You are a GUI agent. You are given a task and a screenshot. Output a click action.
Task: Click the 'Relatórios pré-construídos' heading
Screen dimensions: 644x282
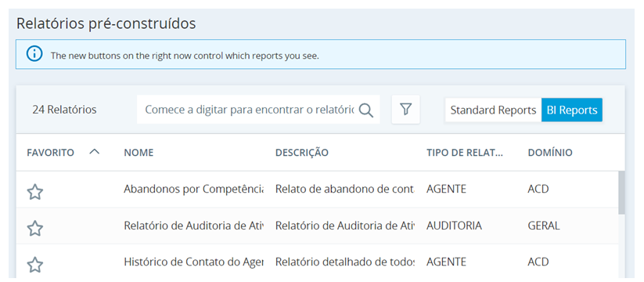pos(106,23)
